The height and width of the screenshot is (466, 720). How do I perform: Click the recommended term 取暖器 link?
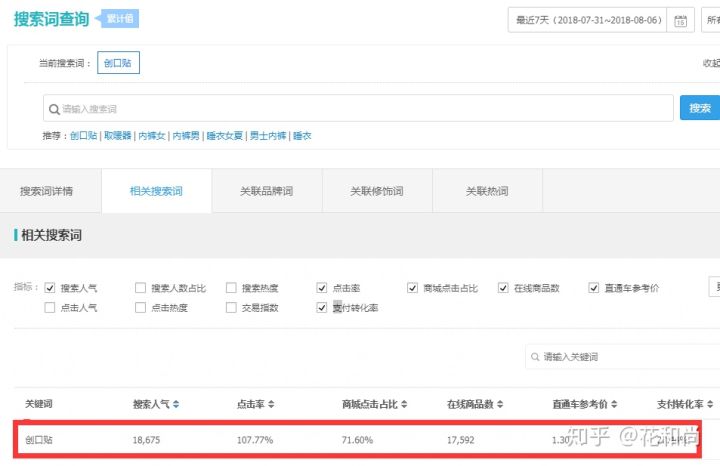click(x=120, y=135)
